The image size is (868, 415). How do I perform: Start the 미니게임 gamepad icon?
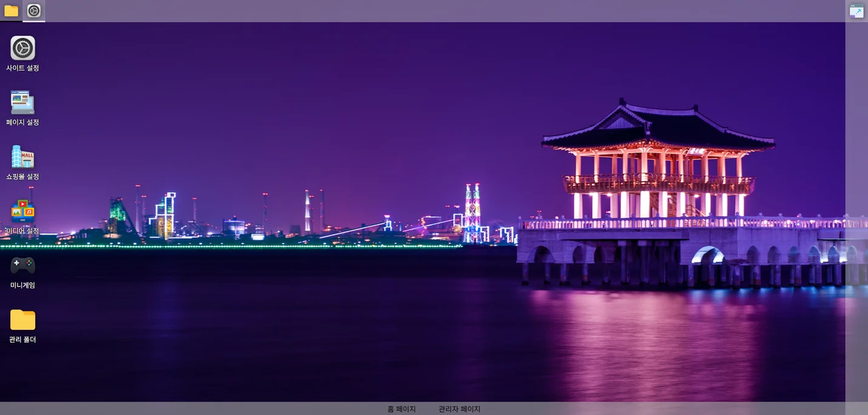click(22, 266)
